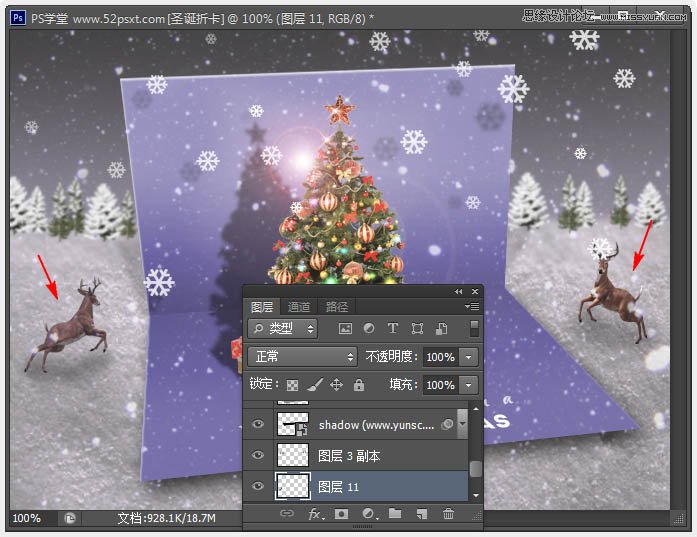Open the 类型 filter type dropdown
The width and height of the screenshot is (697, 537).
pyautogui.click(x=283, y=329)
